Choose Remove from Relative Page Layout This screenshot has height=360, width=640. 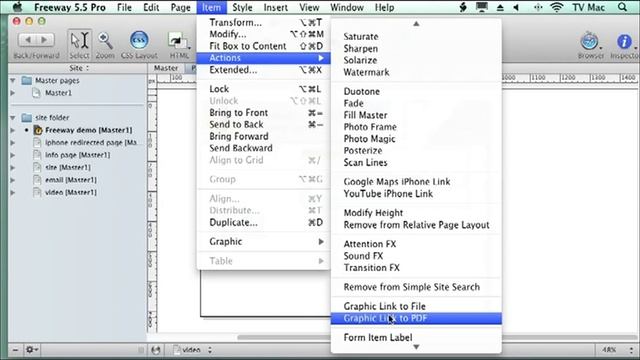point(416,225)
